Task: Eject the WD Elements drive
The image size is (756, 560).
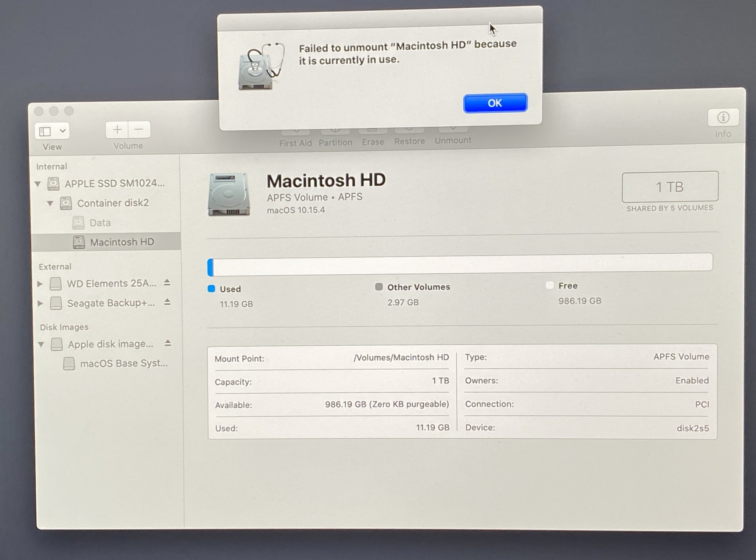Action: (x=167, y=282)
